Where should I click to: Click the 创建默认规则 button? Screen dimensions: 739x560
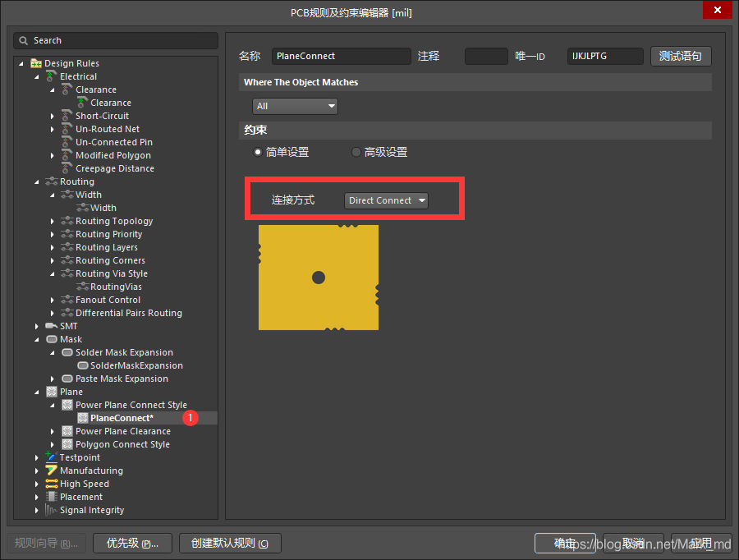point(230,543)
